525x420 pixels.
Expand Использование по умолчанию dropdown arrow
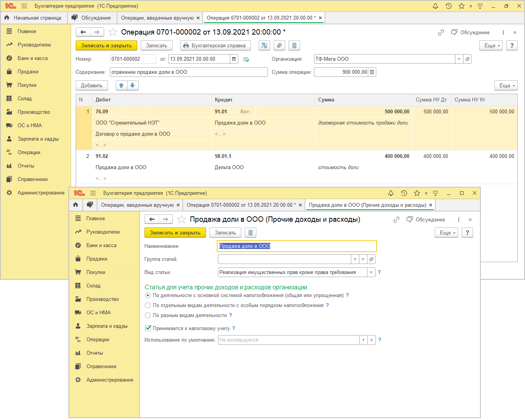pos(363,340)
